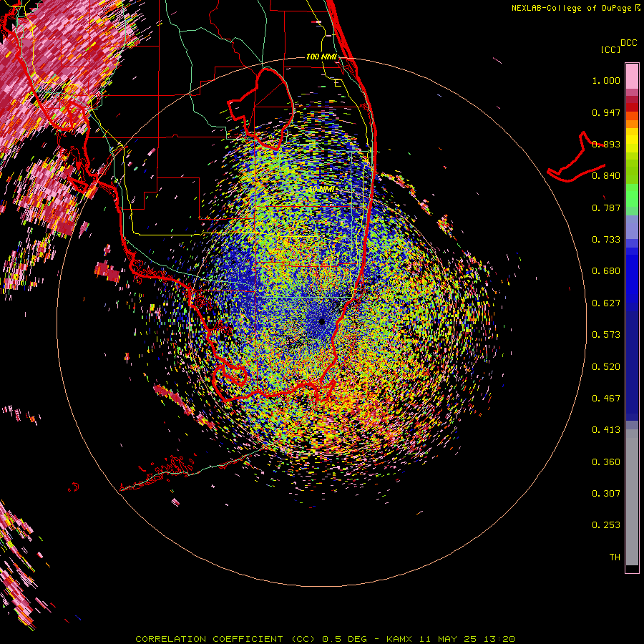The image size is (644, 644).
Task: Select the 0.520 legend value
Action: pyautogui.click(x=606, y=367)
